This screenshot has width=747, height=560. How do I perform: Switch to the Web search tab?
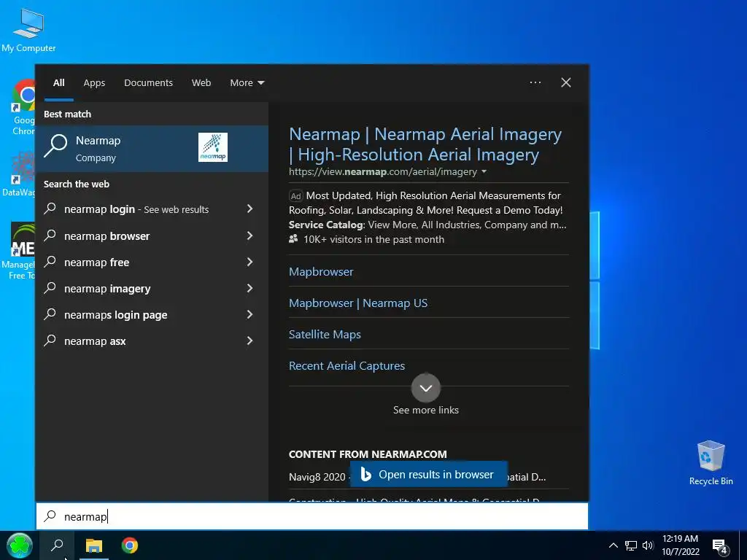tap(201, 83)
